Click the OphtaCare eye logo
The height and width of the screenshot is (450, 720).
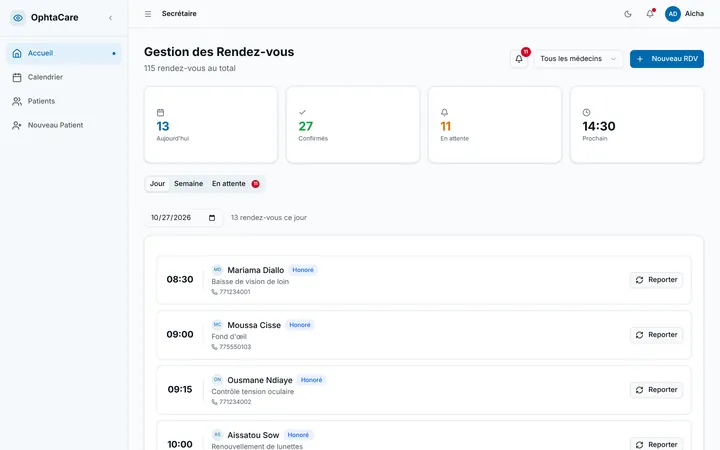[17, 18]
